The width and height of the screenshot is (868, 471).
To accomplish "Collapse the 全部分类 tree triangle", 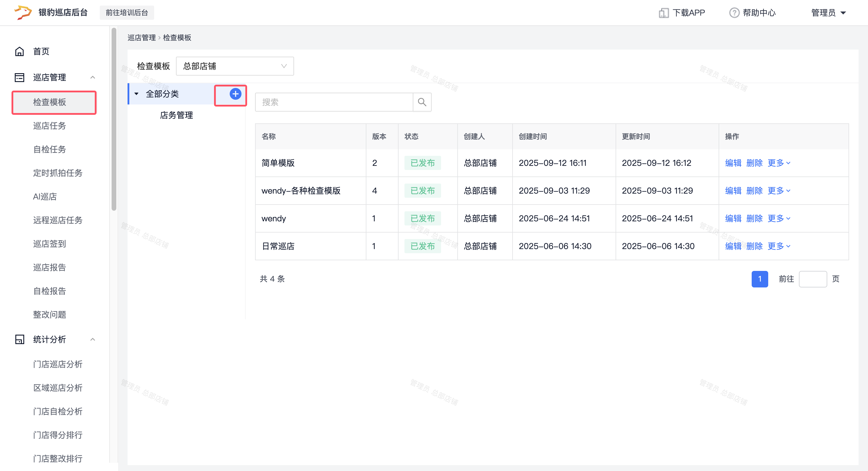I will coord(136,94).
